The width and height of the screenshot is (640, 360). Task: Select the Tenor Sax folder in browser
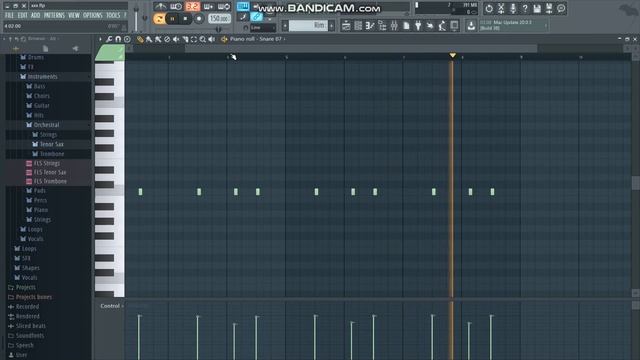click(51, 144)
